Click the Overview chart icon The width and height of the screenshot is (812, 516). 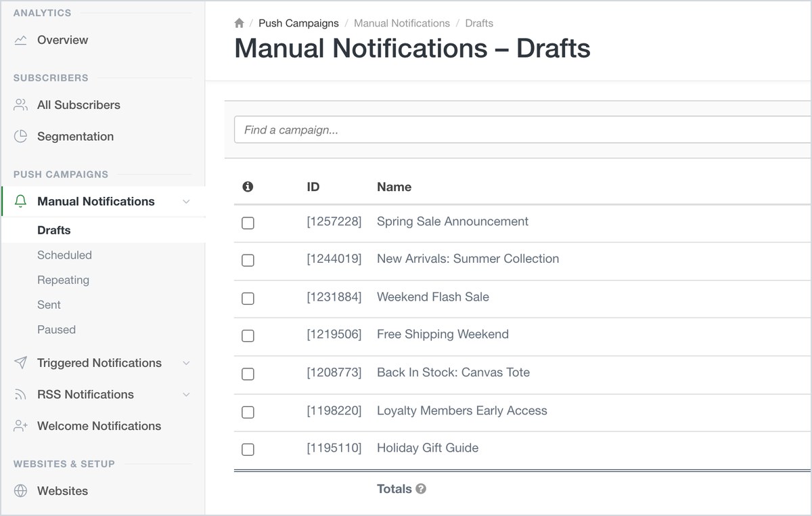(x=21, y=40)
